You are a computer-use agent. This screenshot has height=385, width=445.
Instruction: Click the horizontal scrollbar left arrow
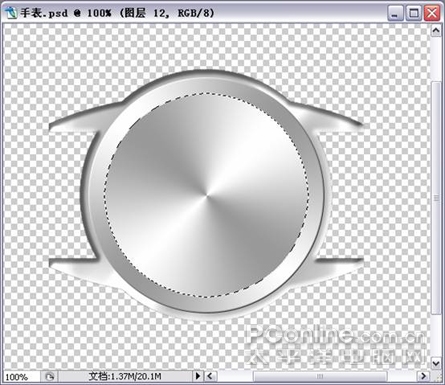(210, 376)
